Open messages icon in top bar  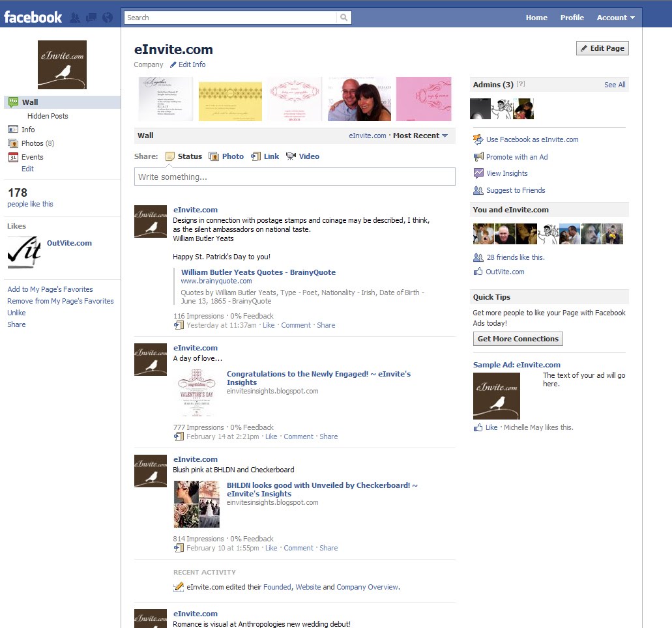pyautogui.click(x=91, y=18)
